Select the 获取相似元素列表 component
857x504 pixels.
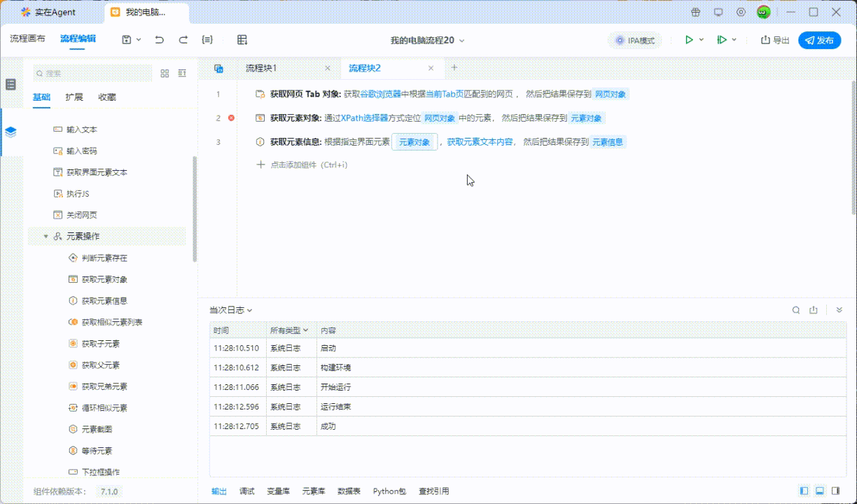[x=112, y=322]
